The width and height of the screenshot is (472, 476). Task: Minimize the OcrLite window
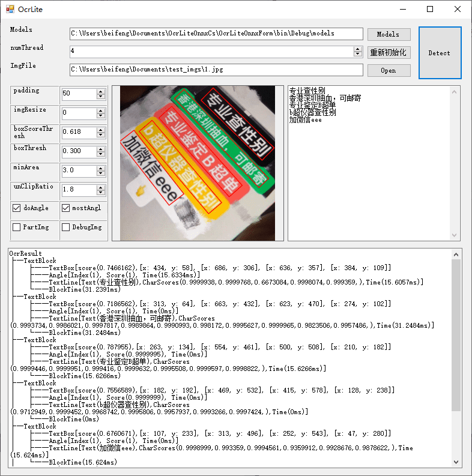[x=403, y=9]
